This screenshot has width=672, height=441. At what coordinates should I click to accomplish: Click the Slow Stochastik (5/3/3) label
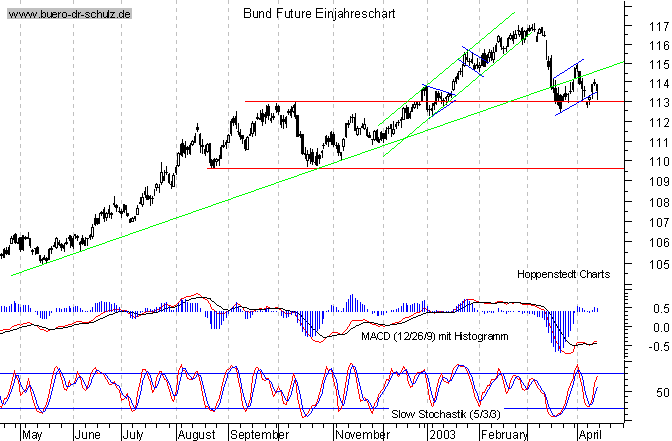446,414
